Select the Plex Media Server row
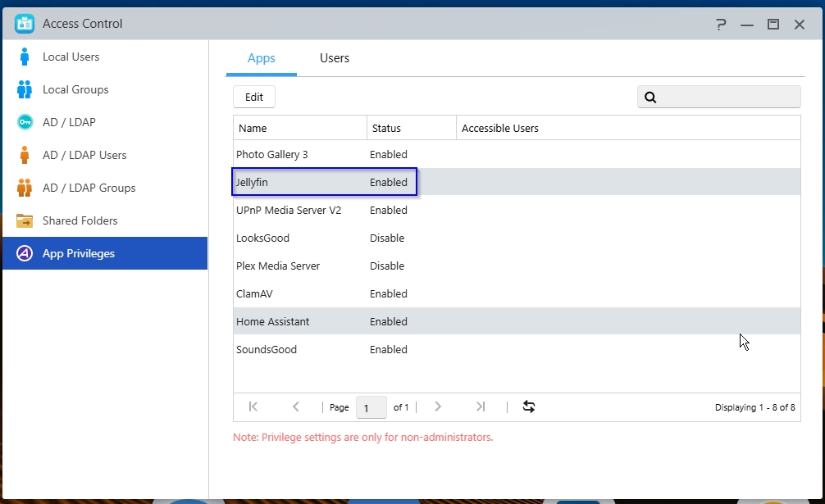Viewport: 825px width, 504px height. 278,266
